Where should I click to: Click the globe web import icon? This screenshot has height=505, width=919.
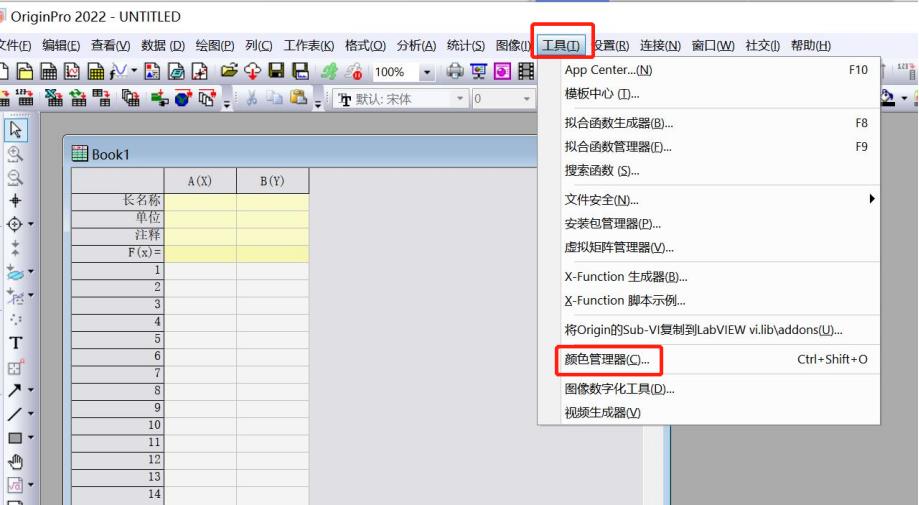[183, 98]
